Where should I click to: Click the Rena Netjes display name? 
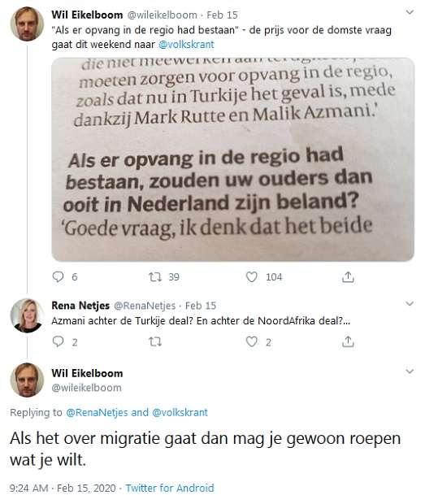tap(80, 306)
